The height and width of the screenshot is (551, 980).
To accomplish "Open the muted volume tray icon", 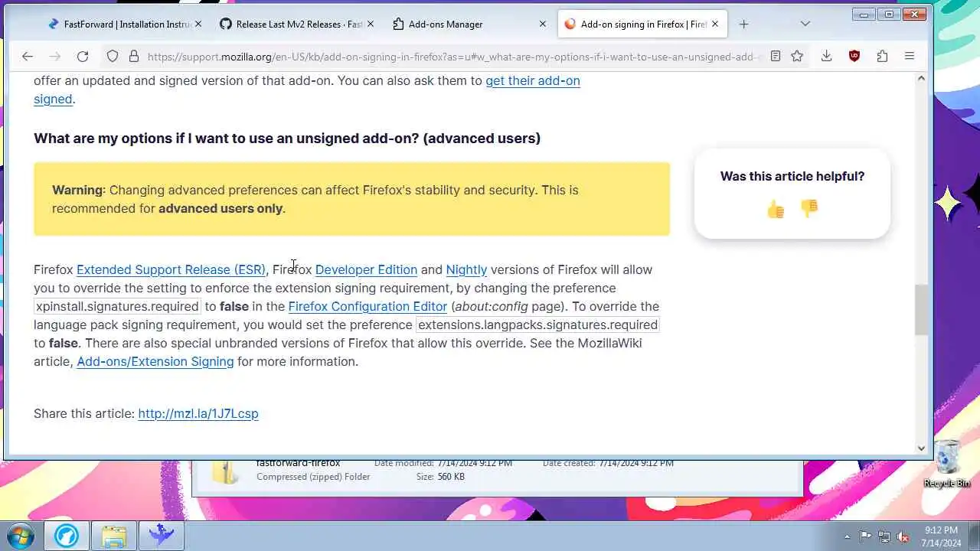I will (x=903, y=536).
